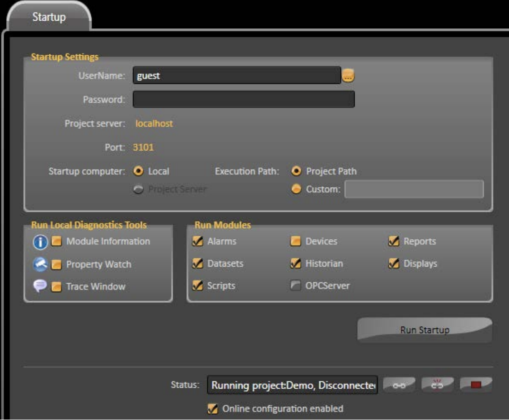Click the Password input field
Viewport: 509px width, 420px height.
pyautogui.click(x=243, y=99)
